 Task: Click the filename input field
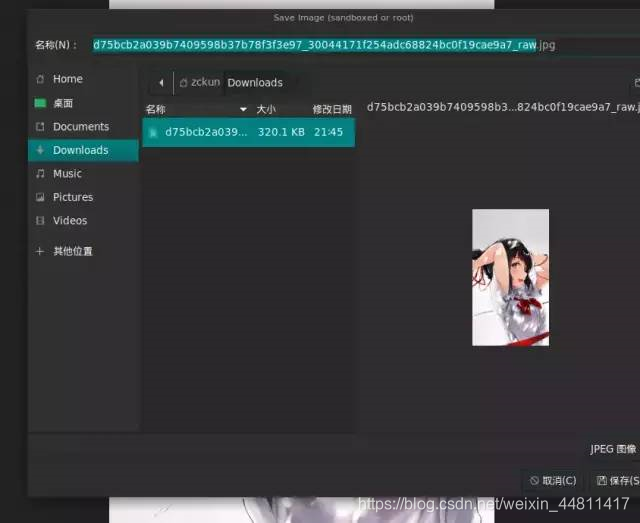365,45
